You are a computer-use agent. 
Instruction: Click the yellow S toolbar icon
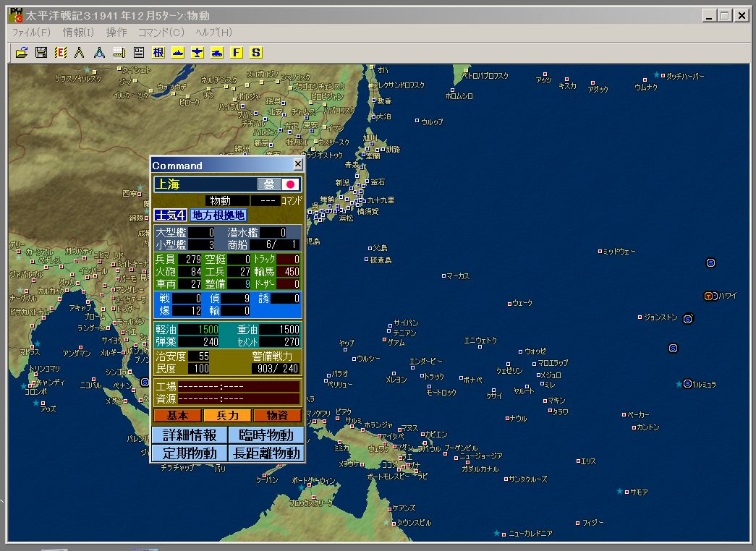click(x=256, y=52)
